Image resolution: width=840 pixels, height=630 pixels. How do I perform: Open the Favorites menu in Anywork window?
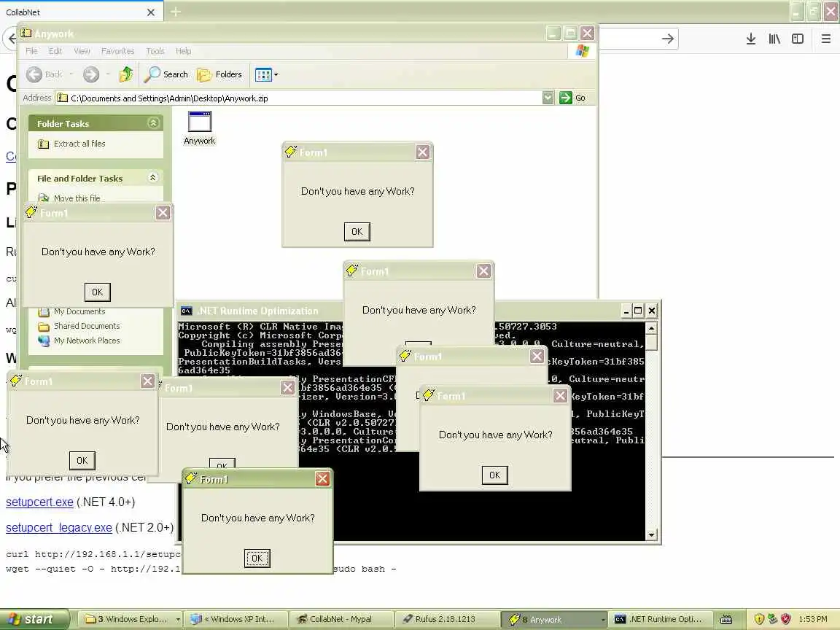[x=118, y=51]
